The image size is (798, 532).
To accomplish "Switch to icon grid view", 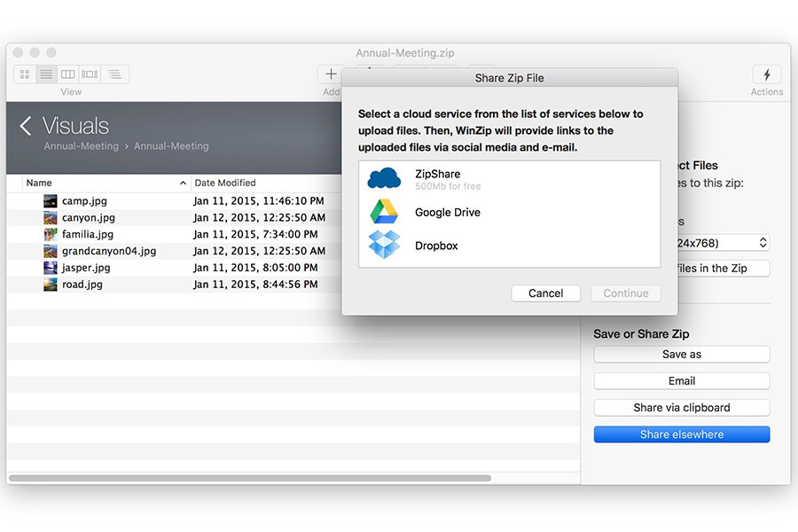I will click(25, 74).
